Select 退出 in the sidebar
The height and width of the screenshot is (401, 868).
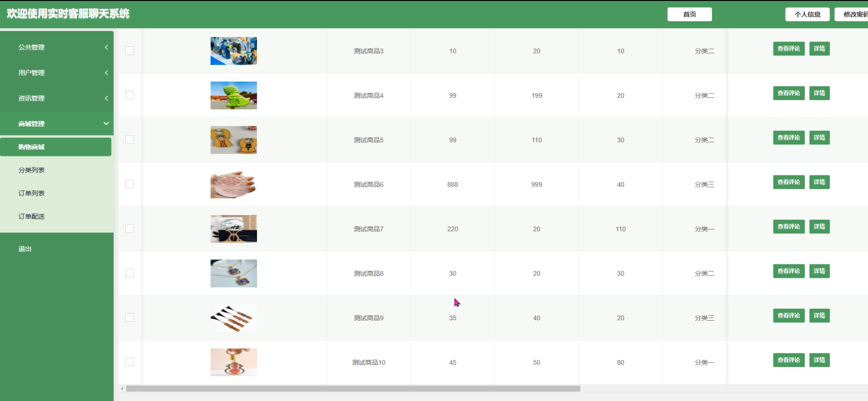pyautogui.click(x=25, y=249)
